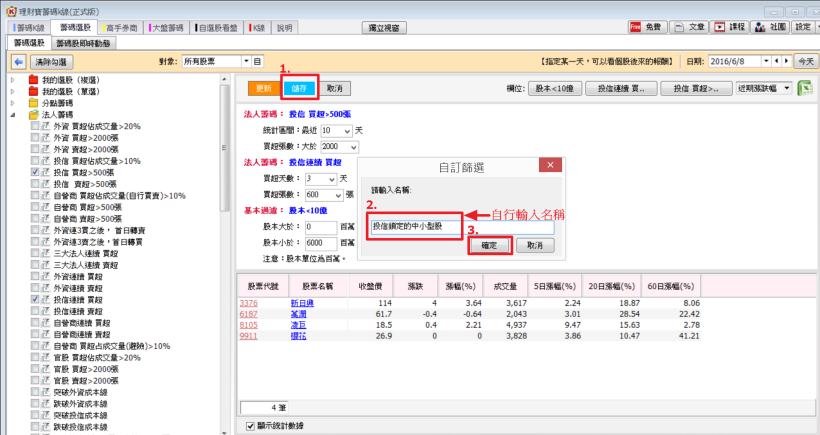The height and width of the screenshot is (435, 820).
Task: Click the edit icon beside 官股 買超>2000張
Action: point(45,369)
